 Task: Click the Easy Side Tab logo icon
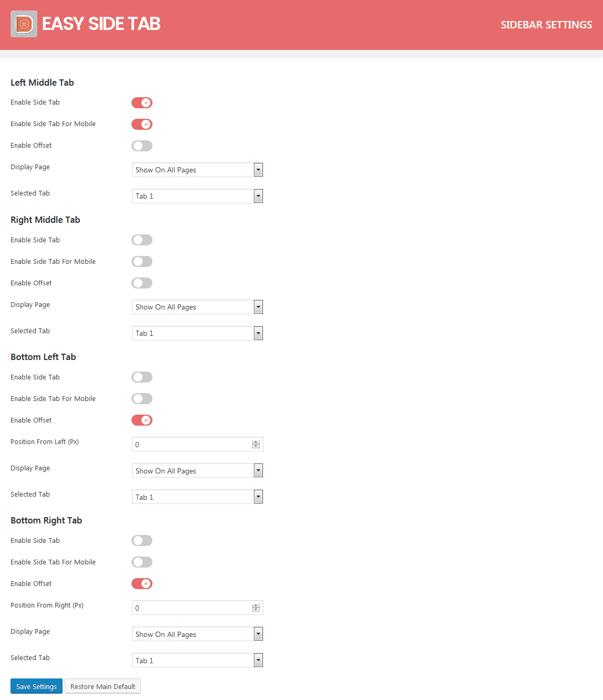(x=24, y=24)
